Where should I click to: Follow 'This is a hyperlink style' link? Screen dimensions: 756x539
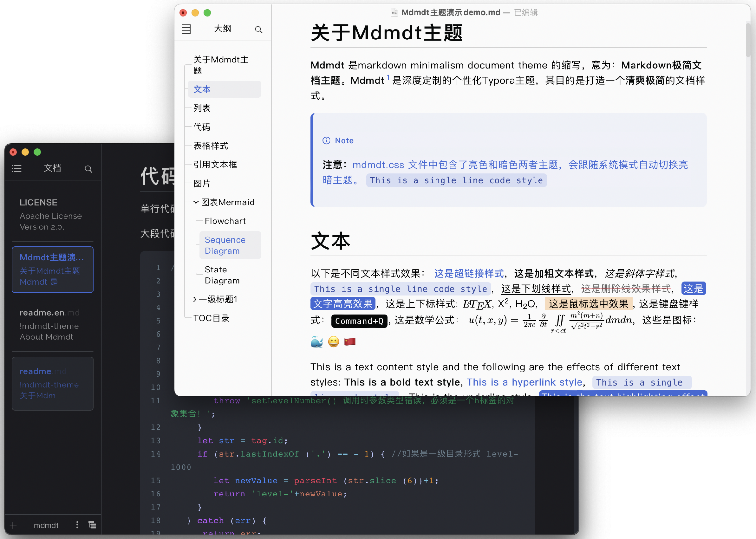point(525,382)
